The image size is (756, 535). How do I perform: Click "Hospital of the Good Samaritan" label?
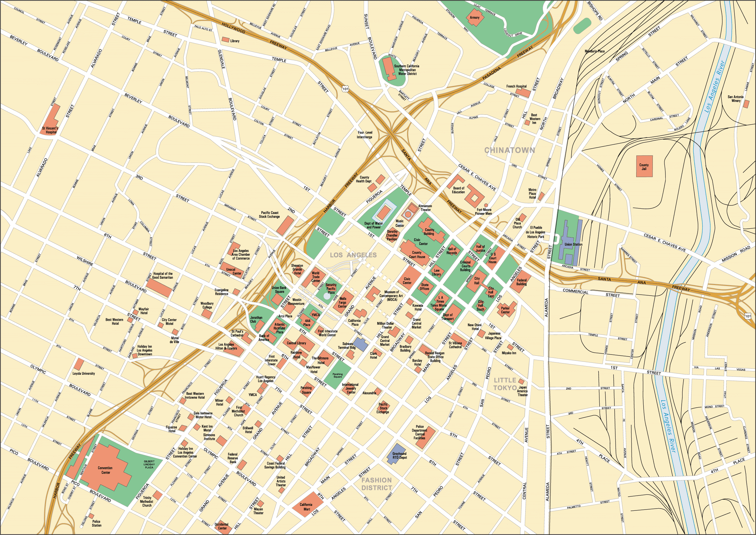point(163,275)
